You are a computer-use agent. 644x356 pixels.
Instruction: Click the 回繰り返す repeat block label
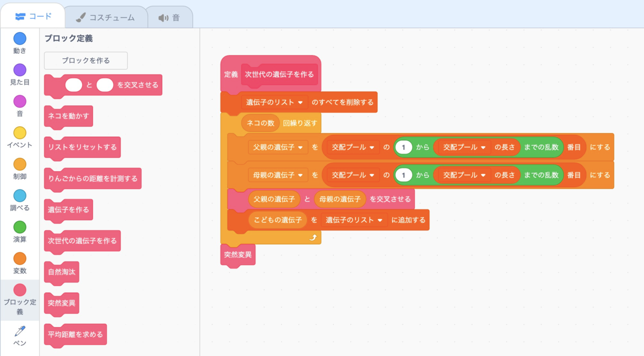[x=300, y=123]
